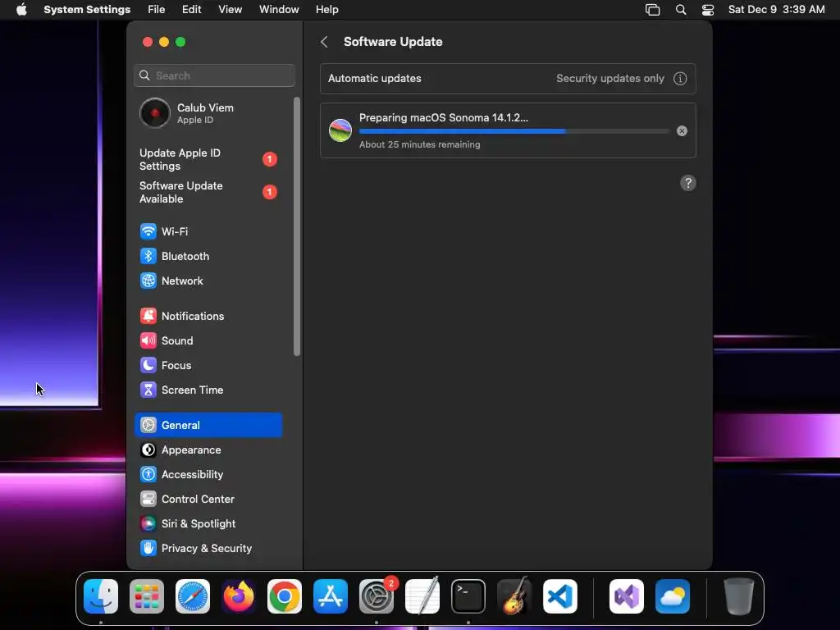Open the View menu

pos(231,10)
